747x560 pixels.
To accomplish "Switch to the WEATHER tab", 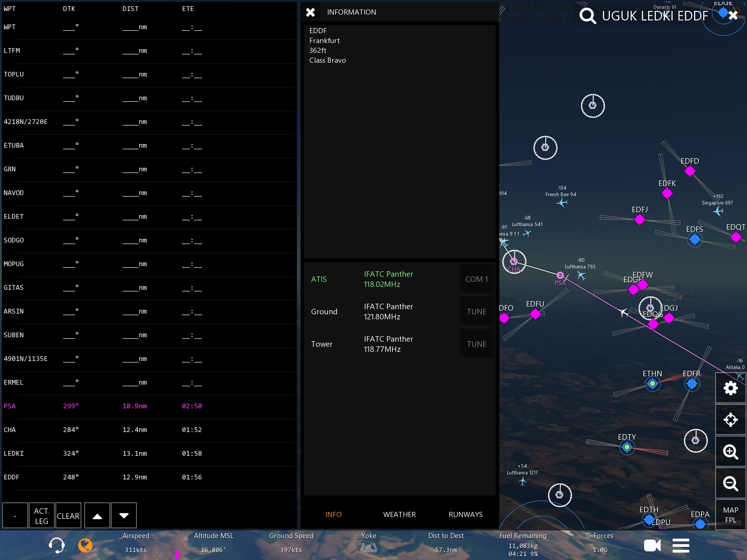I will (399, 514).
